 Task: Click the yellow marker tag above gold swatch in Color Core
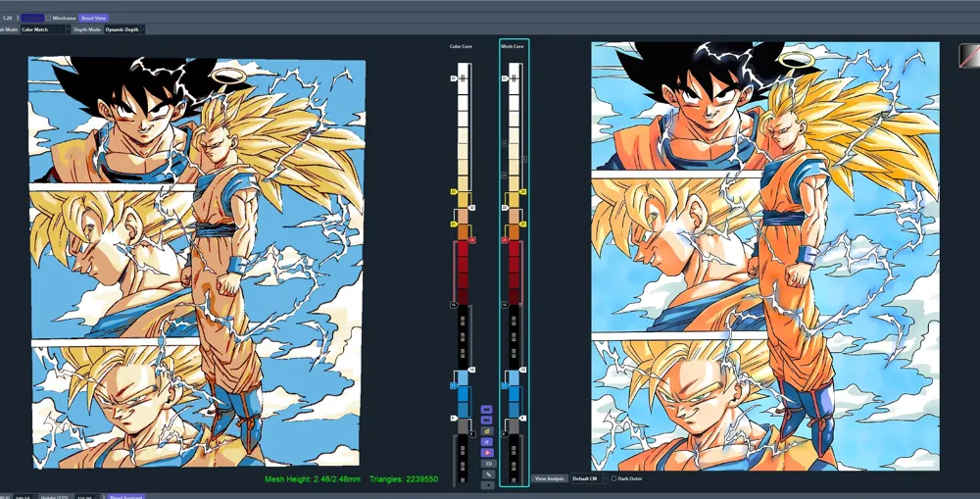(454, 192)
